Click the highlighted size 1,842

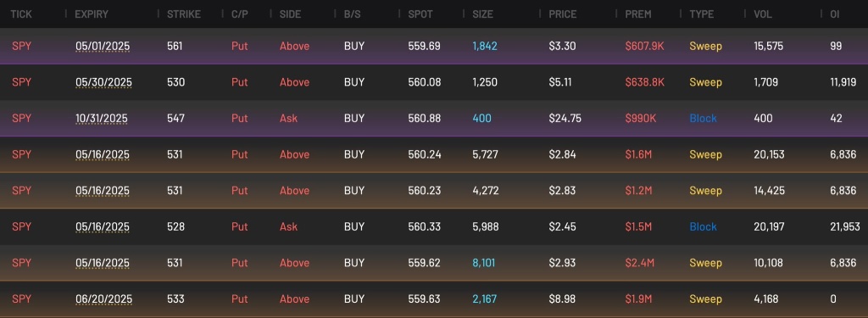485,46
